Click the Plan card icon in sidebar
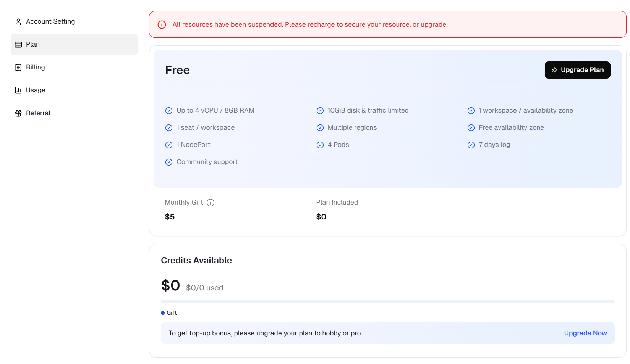 point(18,45)
